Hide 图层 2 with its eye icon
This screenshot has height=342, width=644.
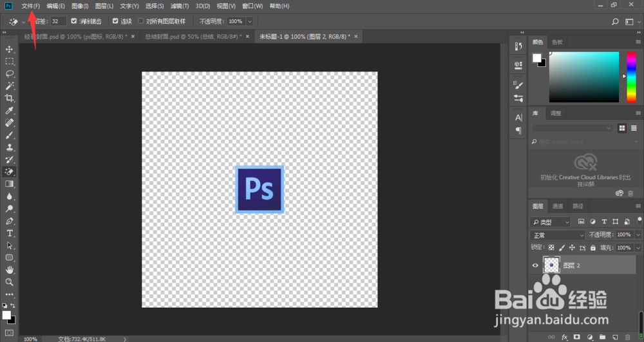pyautogui.click(x=535, y=265)
